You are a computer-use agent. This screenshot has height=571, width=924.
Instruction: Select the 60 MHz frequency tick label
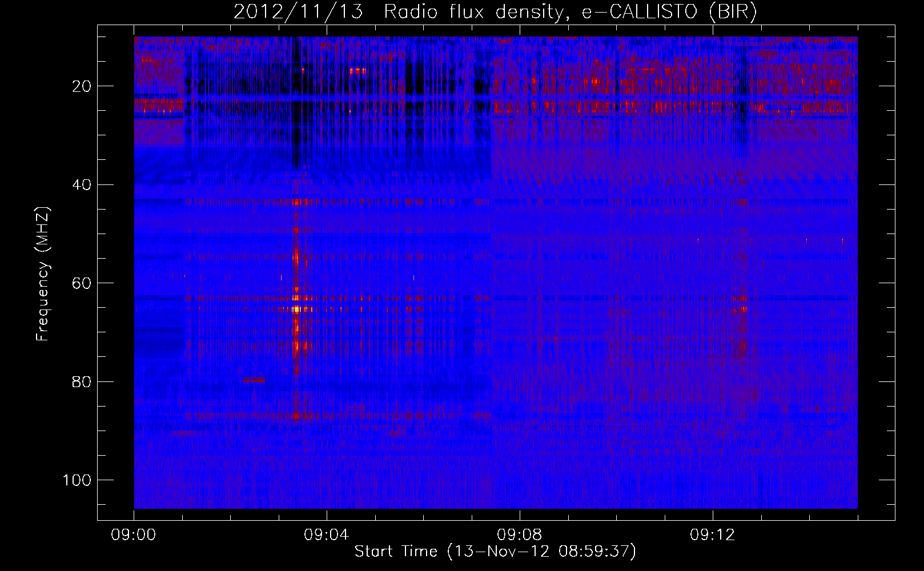pyautogui.click(x=82, y=283)
